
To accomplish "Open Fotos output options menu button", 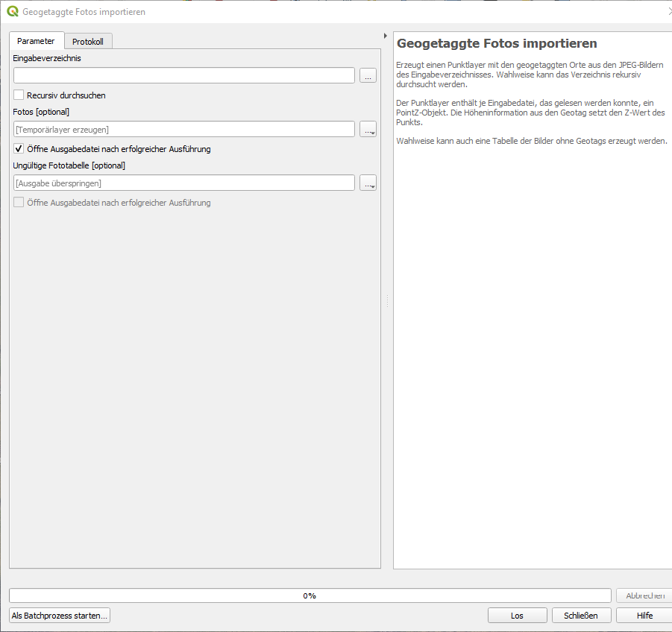I will [x=368, y=129].
